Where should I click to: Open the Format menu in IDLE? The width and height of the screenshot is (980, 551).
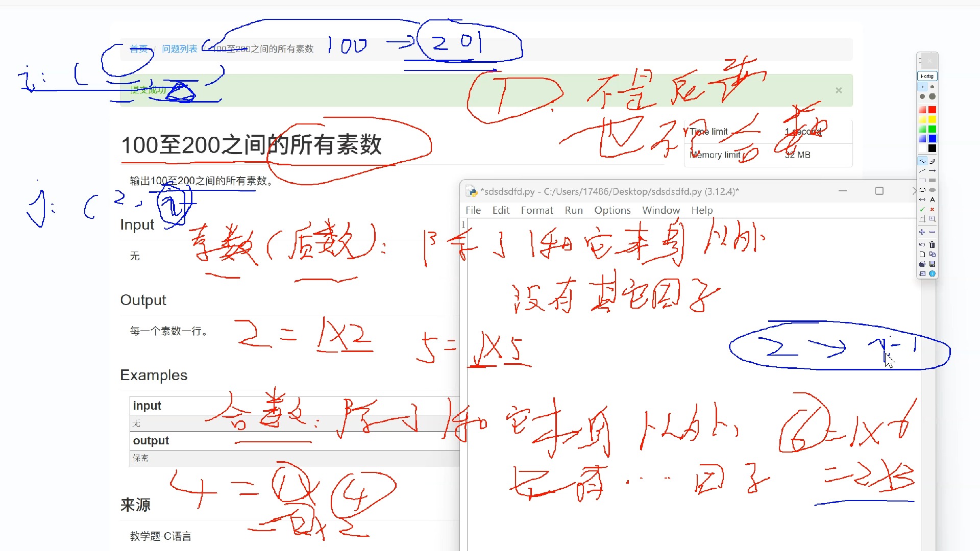tap(536, 210)
